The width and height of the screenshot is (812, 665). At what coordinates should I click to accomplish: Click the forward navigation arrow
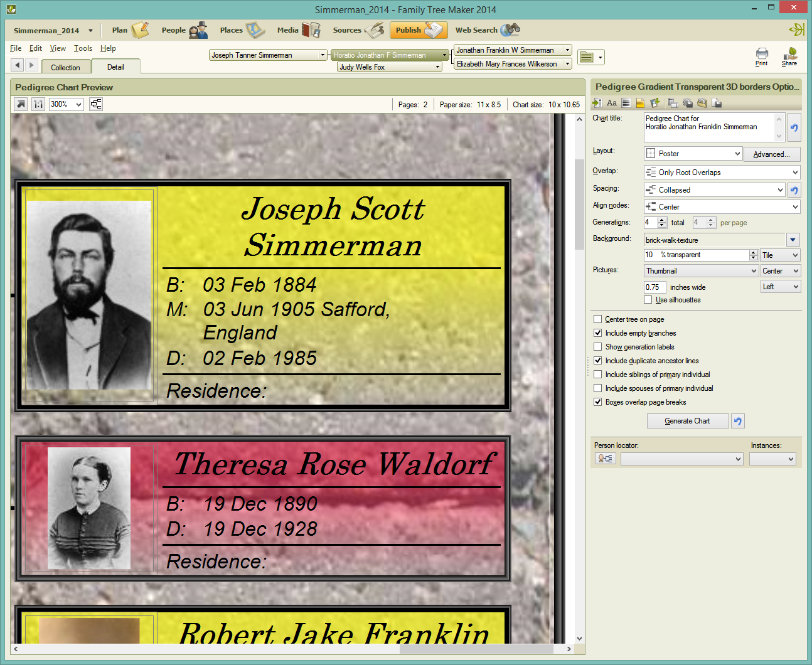[x=31, y=65]
